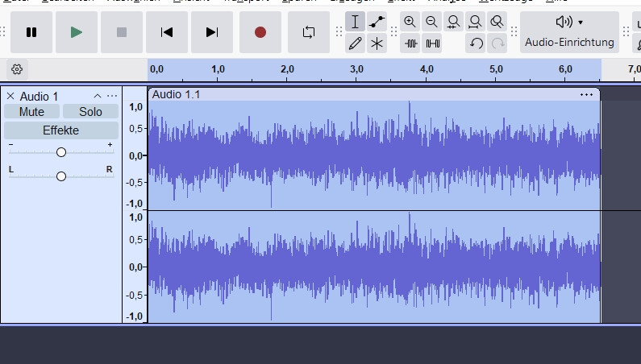Open the Audio-Einrichtung dropdown
641x364 pixels.
tap(569, 32)
